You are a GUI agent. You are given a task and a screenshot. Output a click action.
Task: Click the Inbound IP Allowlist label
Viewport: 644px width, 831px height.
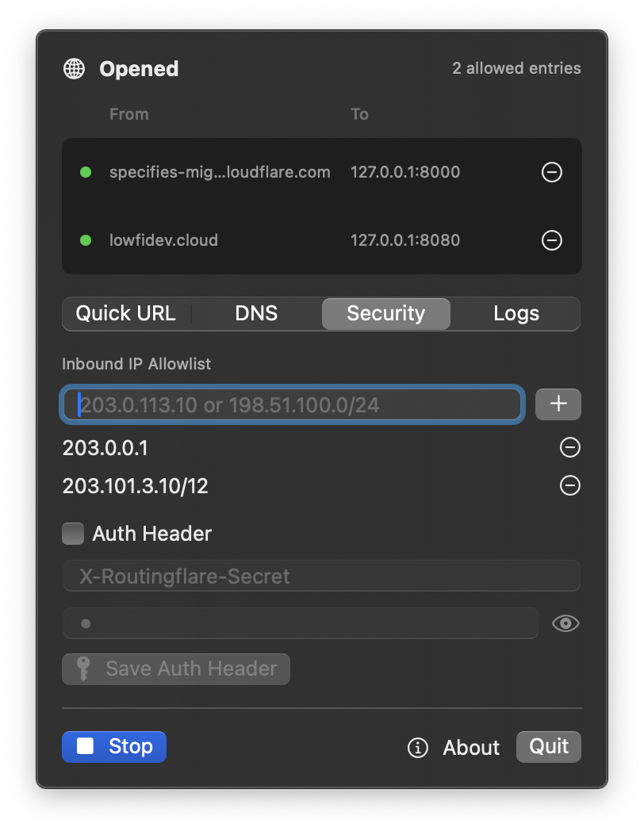[x=136, y=364]
